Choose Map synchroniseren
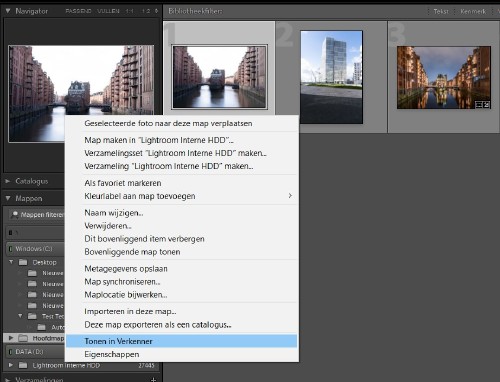Image resolution: width=500 pixels, height=382 pixels. 182,282
